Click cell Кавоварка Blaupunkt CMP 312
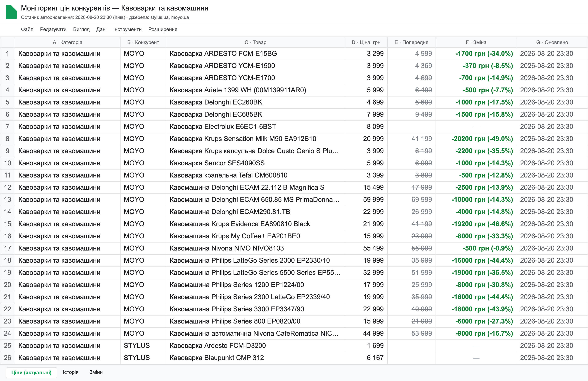Viewport: 588px width, 381px height. 255,358
